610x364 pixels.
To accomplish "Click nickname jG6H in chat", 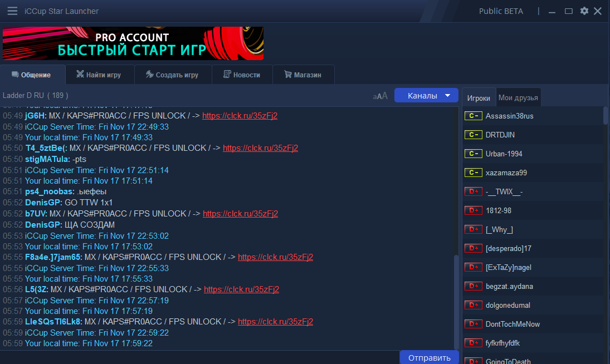I will (36, 116).
